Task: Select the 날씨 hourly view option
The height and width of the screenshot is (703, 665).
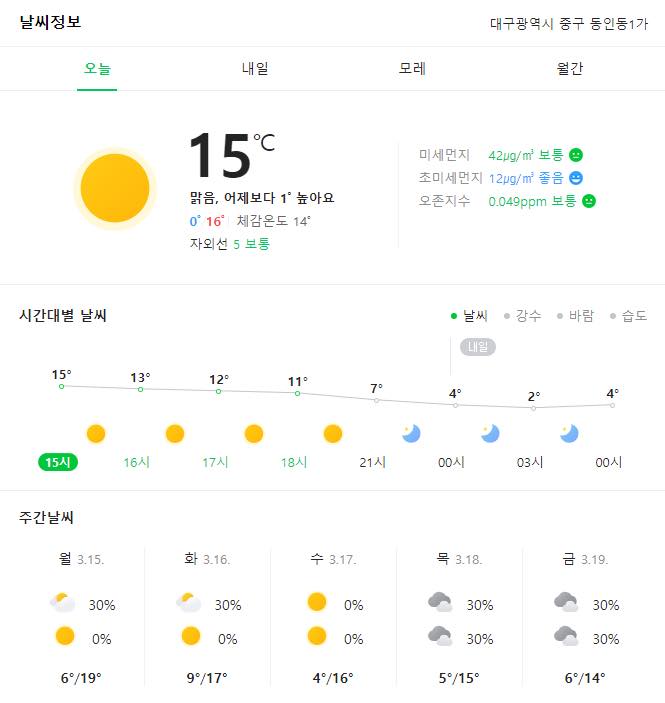Action: [469, 316]
